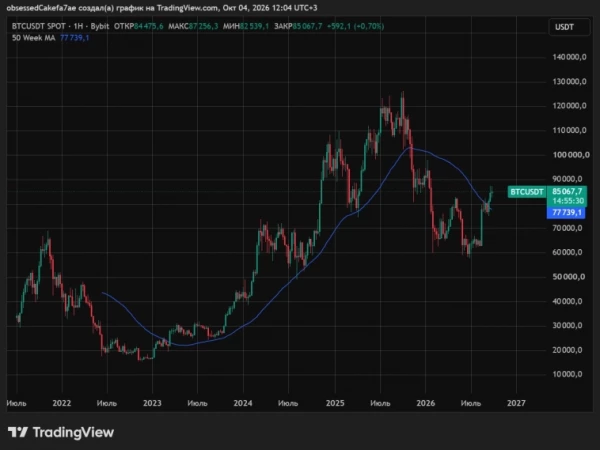This screenshot has height=450, width=600.
Task: Click the 50 000,0 price axis label
Action: (569, 277)
